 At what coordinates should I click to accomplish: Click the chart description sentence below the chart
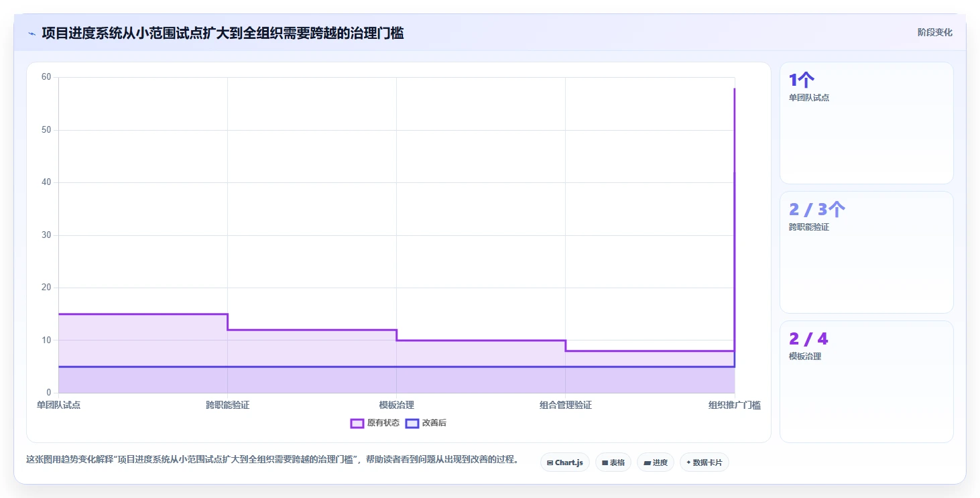(272, 460)
